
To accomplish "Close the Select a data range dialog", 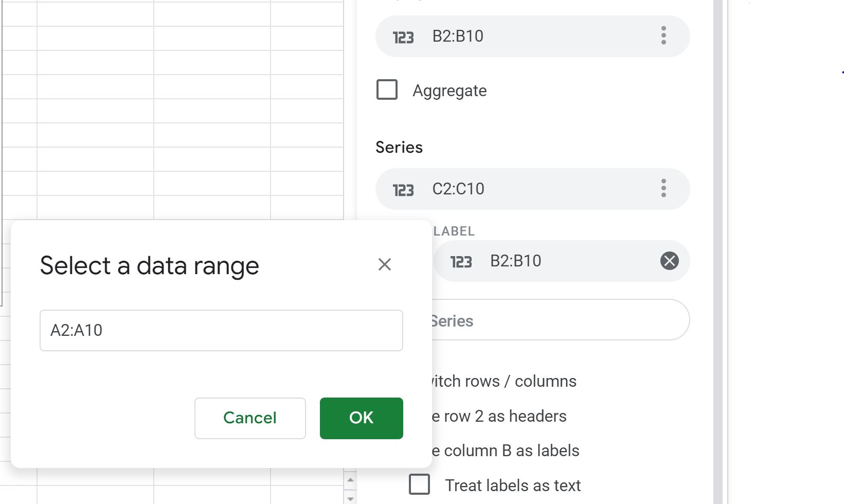I will point(385,264).
